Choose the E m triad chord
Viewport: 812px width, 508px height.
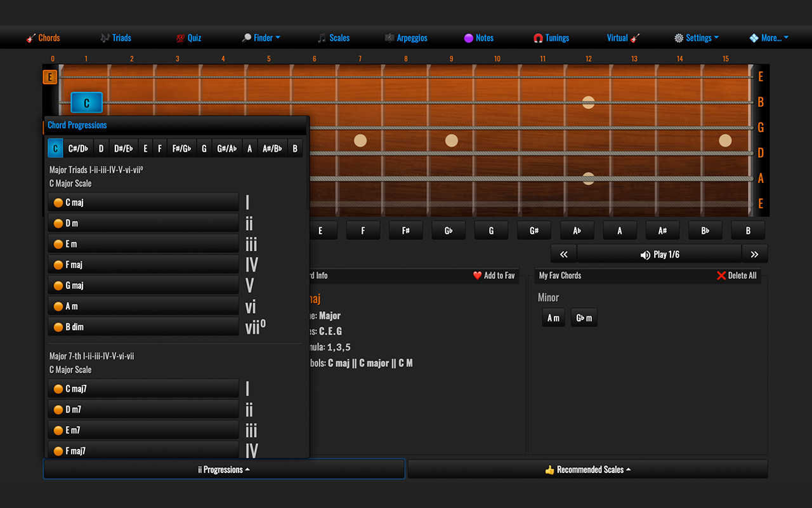[x=143, y=244]
